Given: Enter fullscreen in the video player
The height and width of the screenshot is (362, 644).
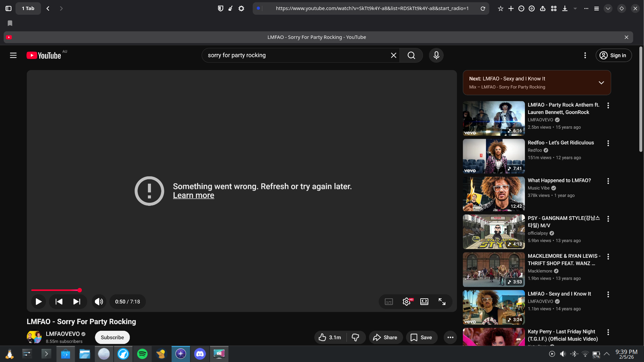Looking at the screenshot, I should point(442,302).
